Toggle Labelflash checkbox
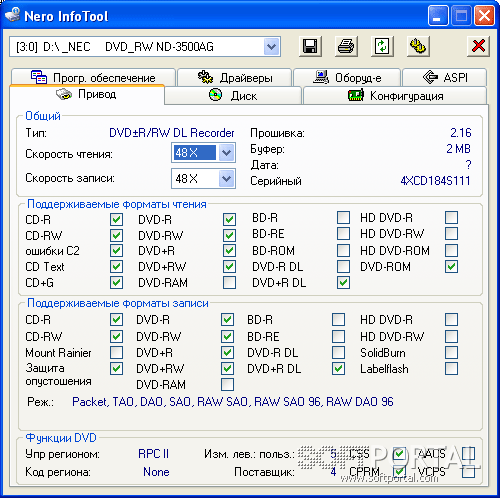 (x=451, y=369)
